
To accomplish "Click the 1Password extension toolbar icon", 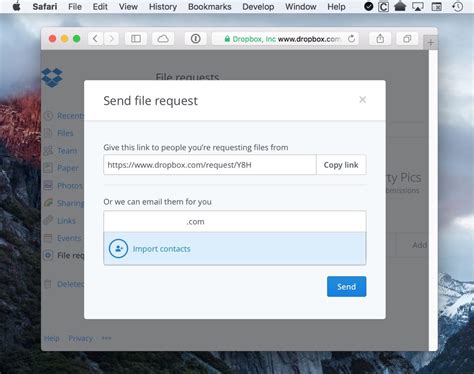I will point(196,39).
